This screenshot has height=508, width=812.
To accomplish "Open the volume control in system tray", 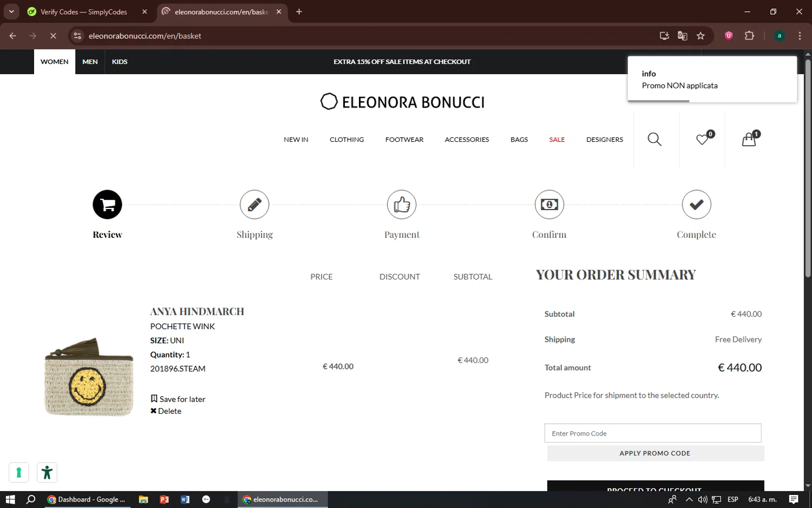I will click(x=703, y=499).
